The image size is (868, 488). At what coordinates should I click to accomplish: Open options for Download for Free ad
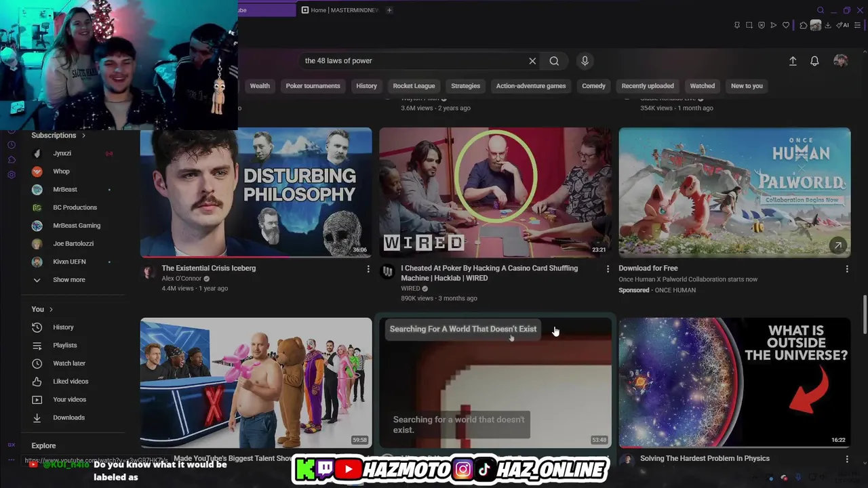pyautogui.click(x=847, y=269)
